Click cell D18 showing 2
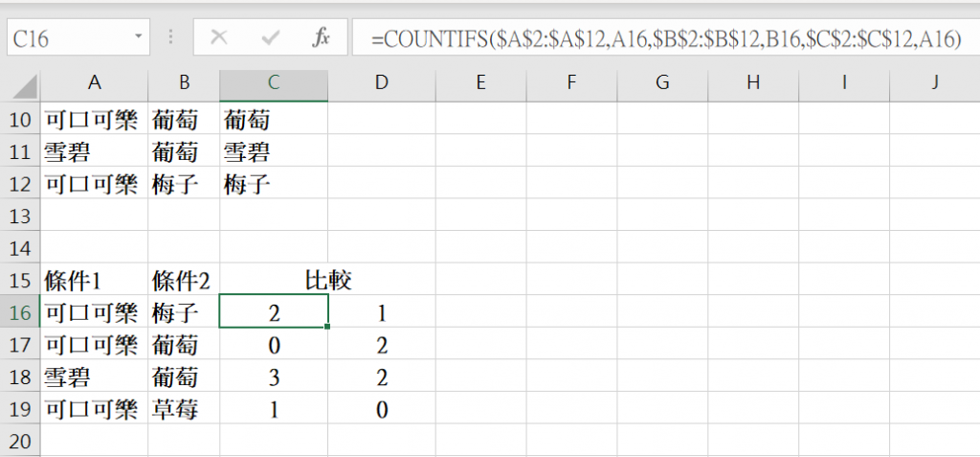This screenshot has height=457, width=980. (382, 377)
